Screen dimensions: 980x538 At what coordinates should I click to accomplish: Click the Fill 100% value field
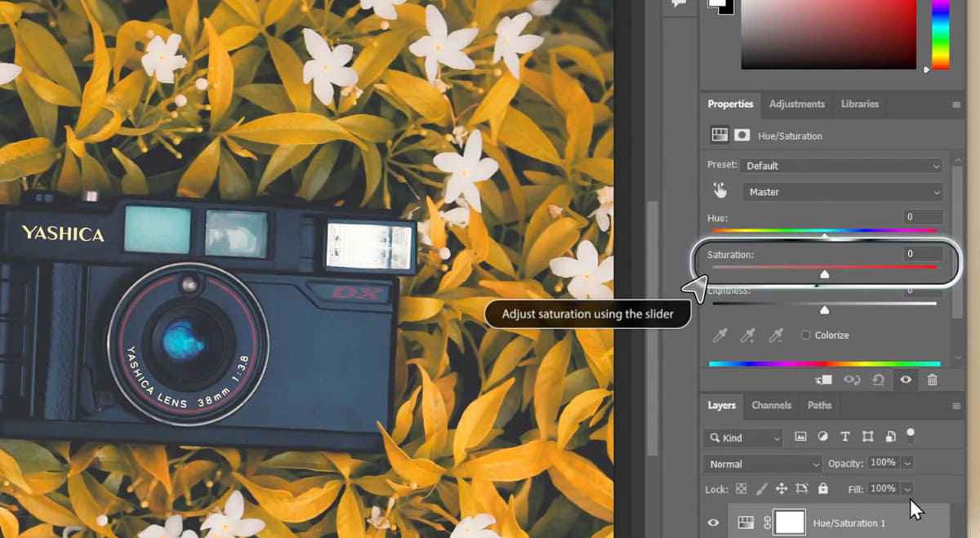[x=883, y=488]
